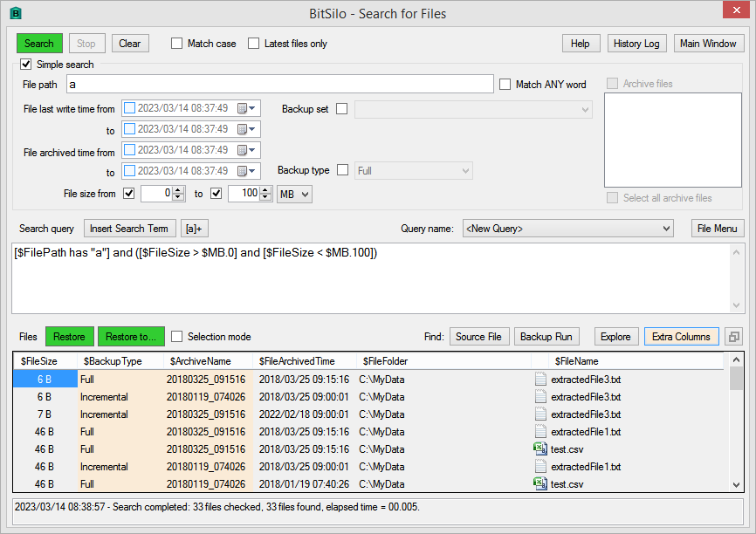Viewport: 756px width, 534px height.
Task: Open the Backup set dropdown
Action: click(x=473, y=109)
